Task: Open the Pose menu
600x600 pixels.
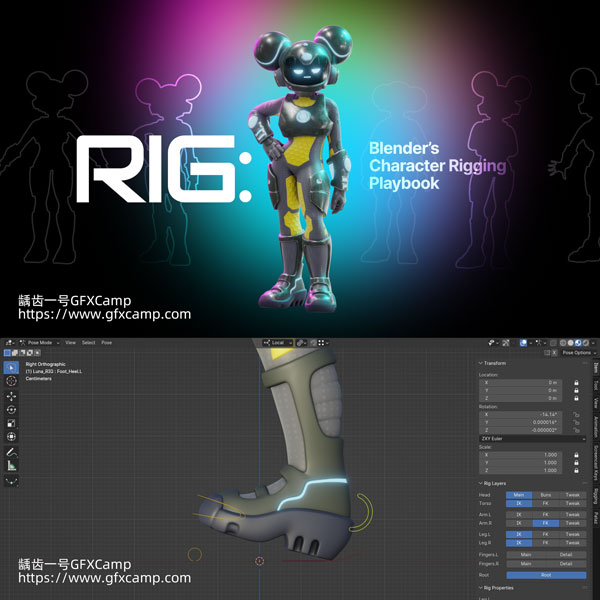Action: pyautogui.click(x=107, y=343)
